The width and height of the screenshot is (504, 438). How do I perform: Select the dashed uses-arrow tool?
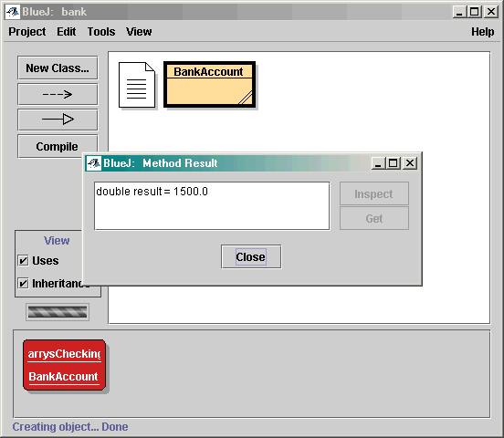(58, 94)
